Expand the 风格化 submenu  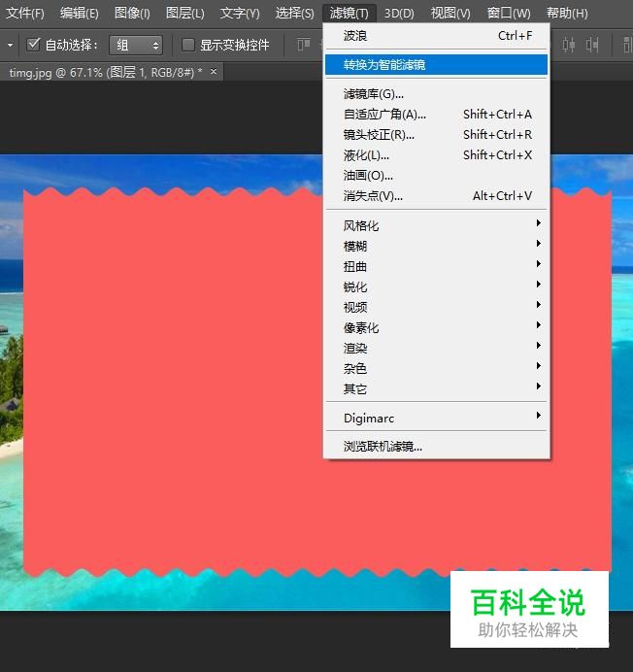[437, 225]
